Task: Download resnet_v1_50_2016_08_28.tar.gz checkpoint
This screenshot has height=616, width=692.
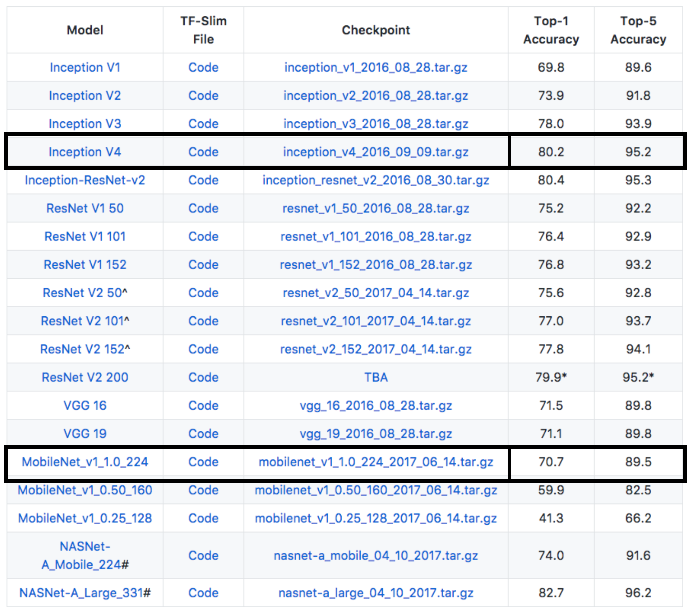Action: 376,208
